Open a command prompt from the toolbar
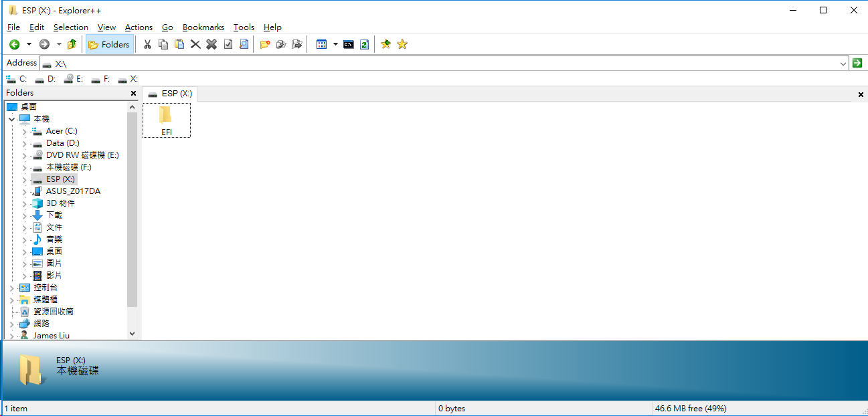The height and width of the screenshot is (416, 868). pos(348,44)
